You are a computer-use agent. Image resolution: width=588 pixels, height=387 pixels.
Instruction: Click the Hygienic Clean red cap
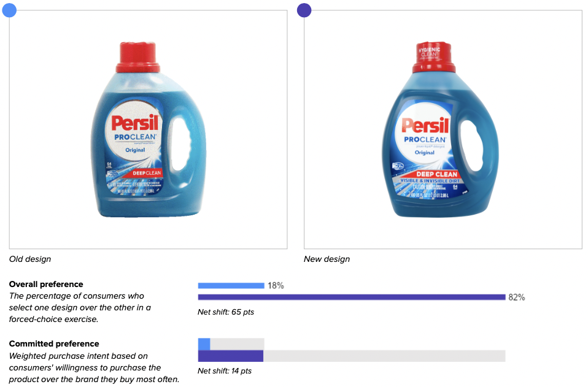click(434, 57)
